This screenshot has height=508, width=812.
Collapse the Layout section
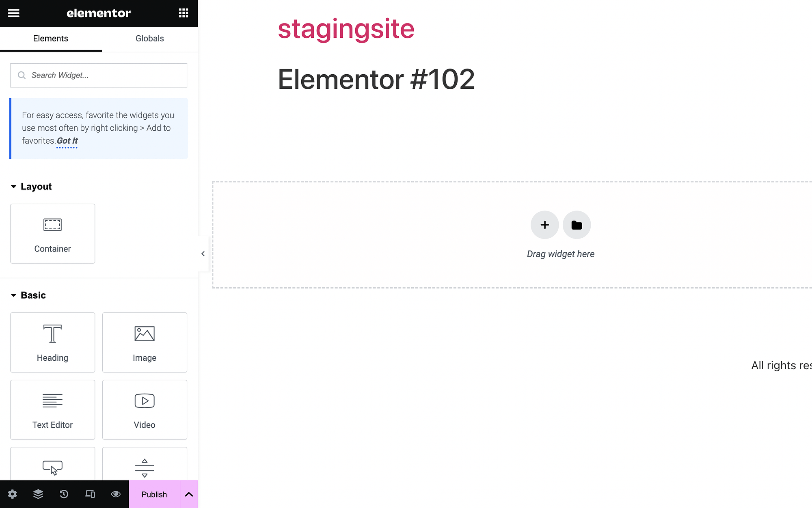click(x=13, y=186)
